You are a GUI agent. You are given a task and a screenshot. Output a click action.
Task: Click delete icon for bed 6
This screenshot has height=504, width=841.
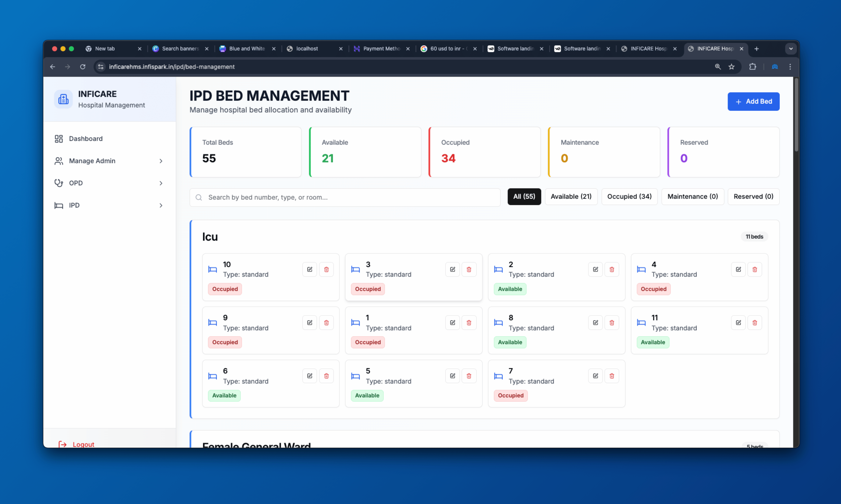tap(326, 376)
